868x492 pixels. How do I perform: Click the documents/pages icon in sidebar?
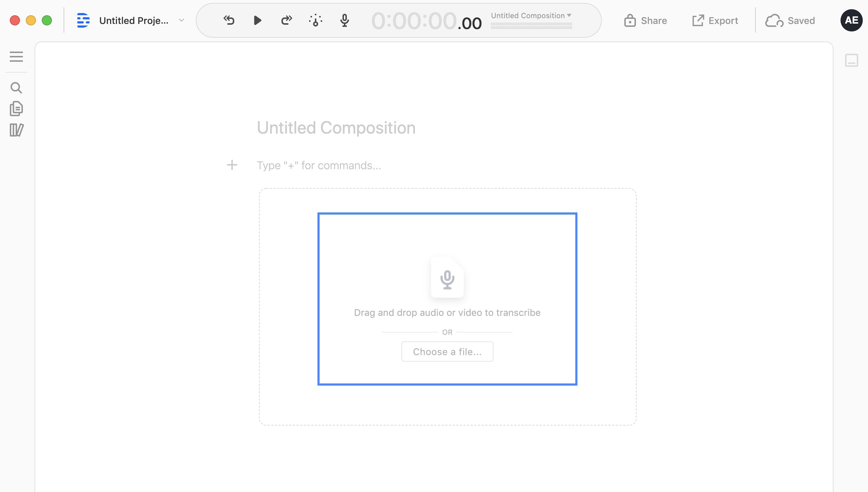tap(16, 108)
